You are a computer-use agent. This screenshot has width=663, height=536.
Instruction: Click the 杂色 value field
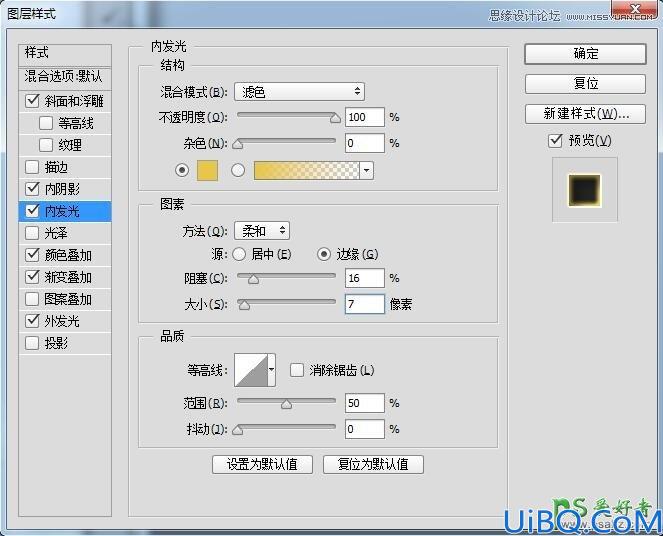tap(365, 143)
